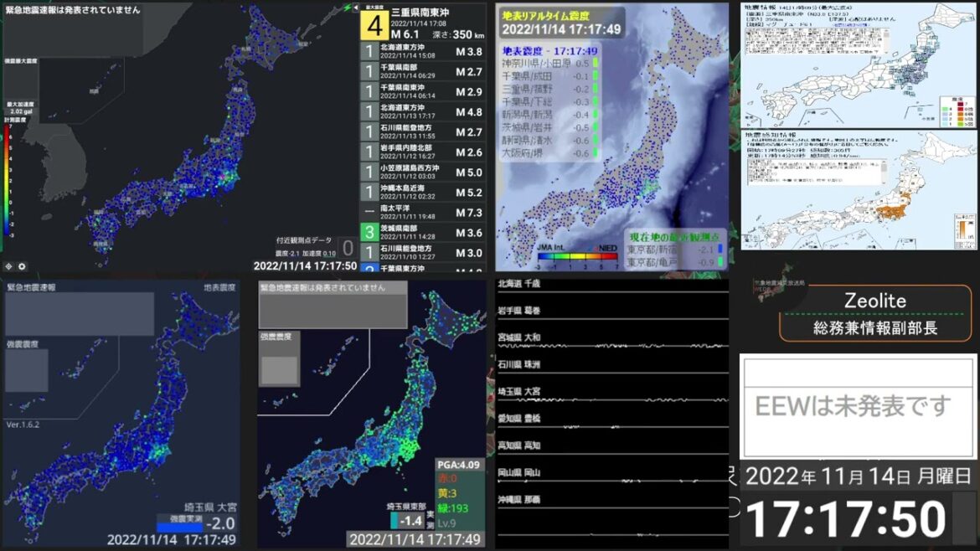Select the crosshair location icon beside the gear

click(8, 266)
